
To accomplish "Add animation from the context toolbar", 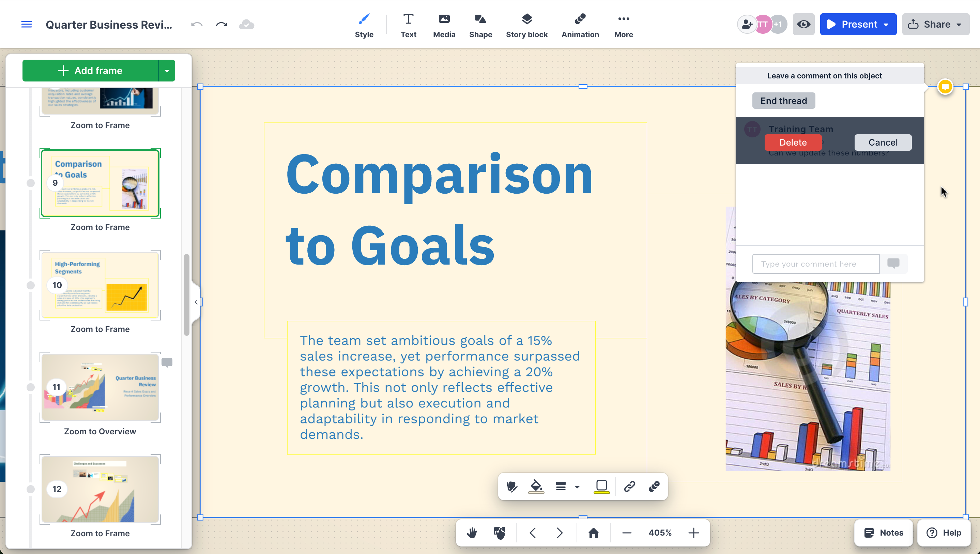I will (x=654, y=486).
